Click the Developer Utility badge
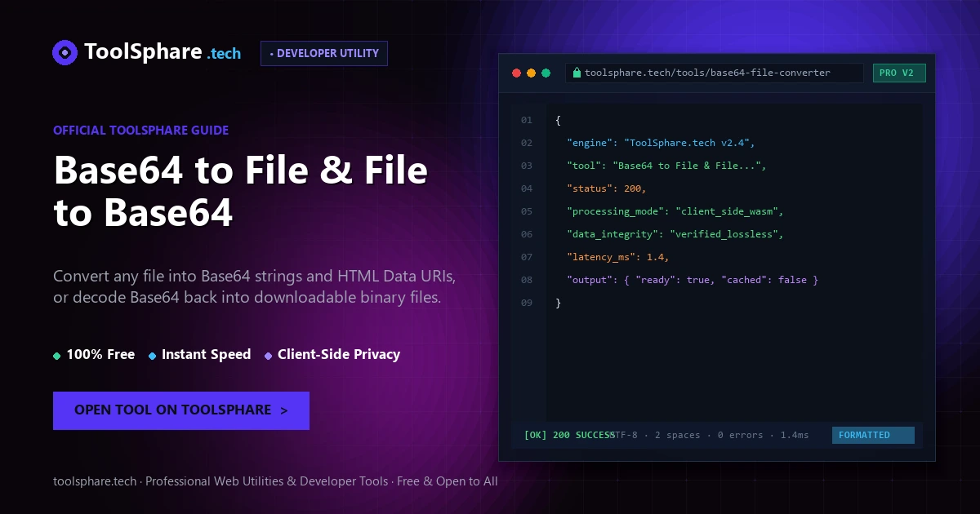The width and height of the screenshot is (980, 514). pos(324,53)
